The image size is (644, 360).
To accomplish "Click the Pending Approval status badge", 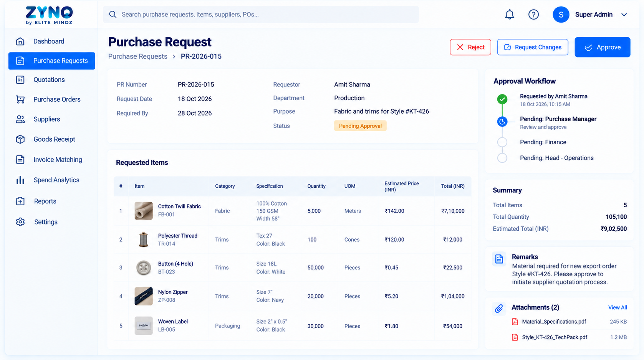I will [360, 126].
